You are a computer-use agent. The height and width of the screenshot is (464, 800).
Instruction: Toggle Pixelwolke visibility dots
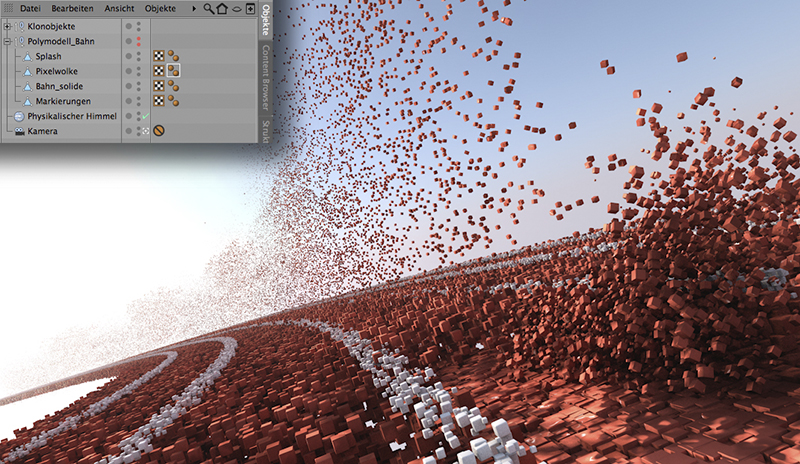coord(139,71)
